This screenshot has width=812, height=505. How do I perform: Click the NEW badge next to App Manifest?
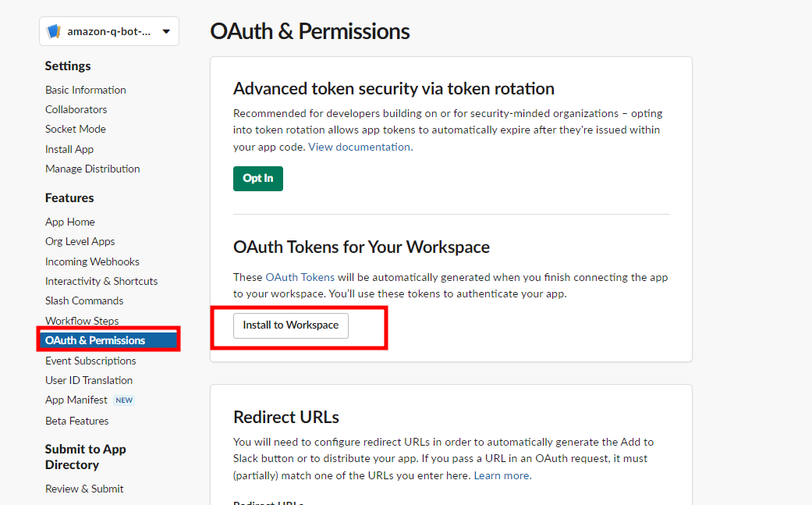click(x=124, y=400)
